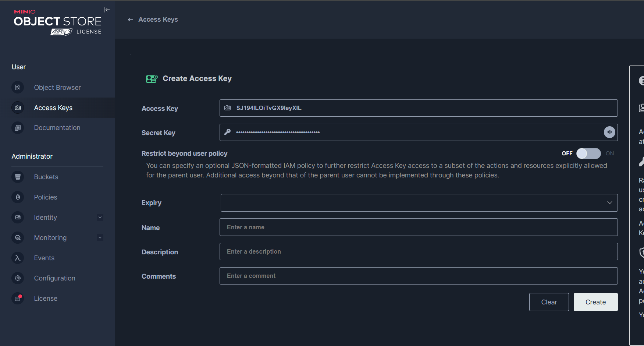The height and width of the screenshot is (346, 644).
Task: Open the Expiry dropdown
Action: click(419, 203)
